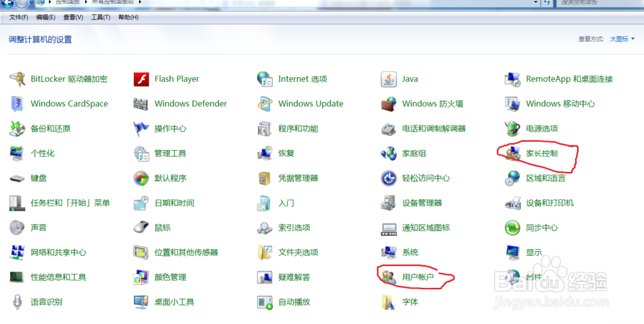Open 工具(T) menu
Image resolution: width=644 pixels, height=324 pixels.
(100, 17)
